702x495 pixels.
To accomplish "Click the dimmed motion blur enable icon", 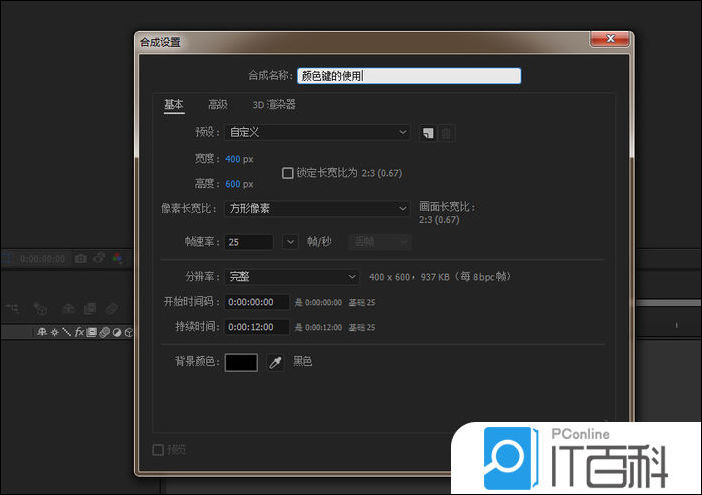I will point(112,308).
